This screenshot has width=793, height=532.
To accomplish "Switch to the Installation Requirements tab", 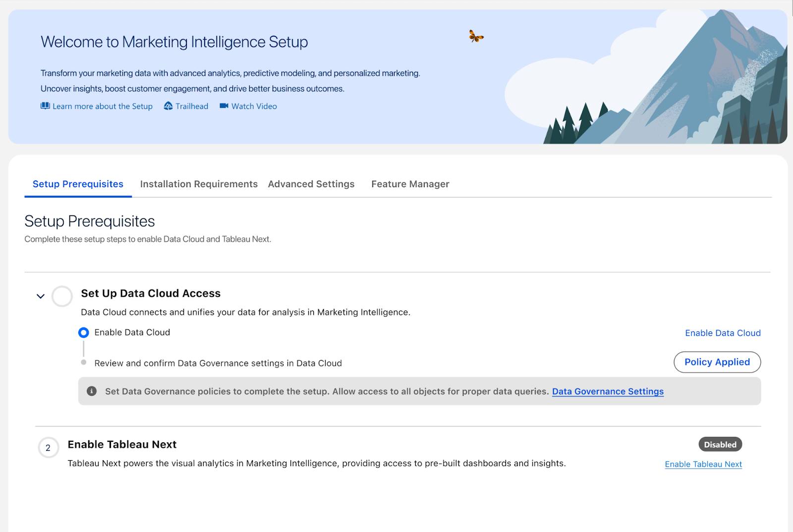I will click(x=199, y=184).
